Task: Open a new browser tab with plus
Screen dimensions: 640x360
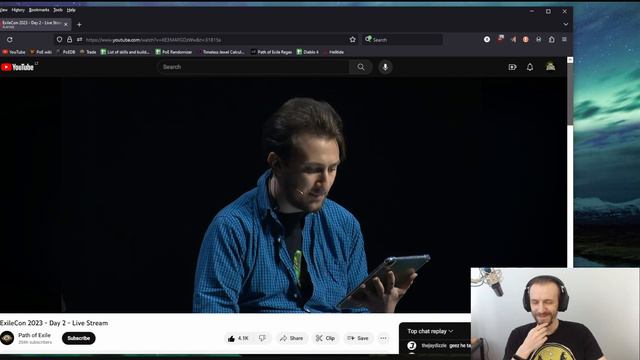Action: point(79,24)
